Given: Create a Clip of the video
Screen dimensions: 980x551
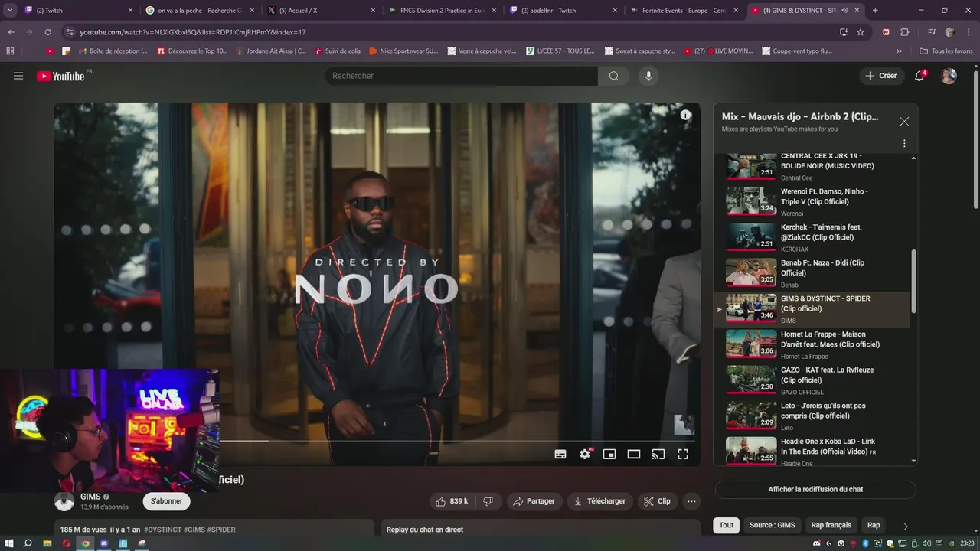Looking at the screenshot, I should coord(657,501).
